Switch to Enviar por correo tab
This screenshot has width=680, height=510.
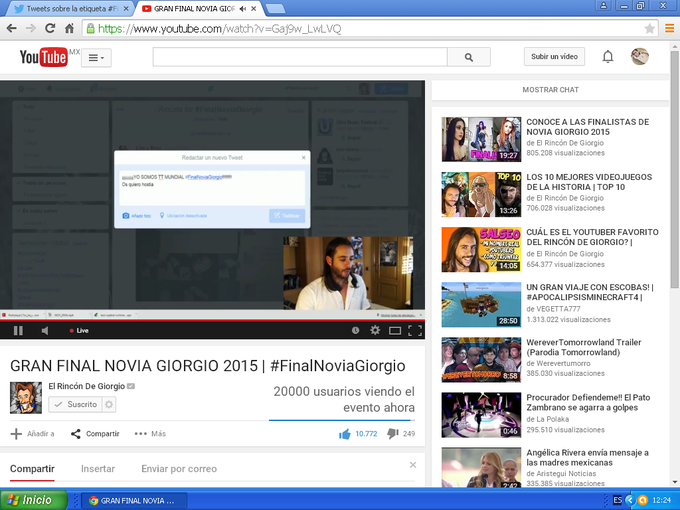(x=179, y=469)
